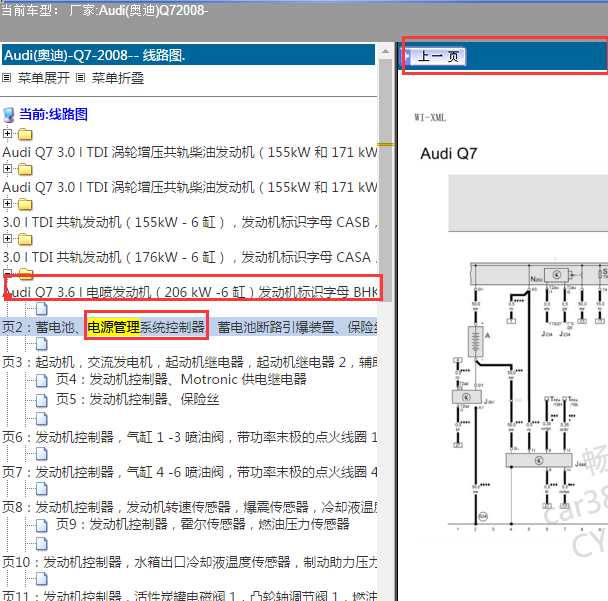Image resolution: width=608 pixels, height=601 pixels.
Task: Click the document icon above 页11
Action: [x=42, y=579]
